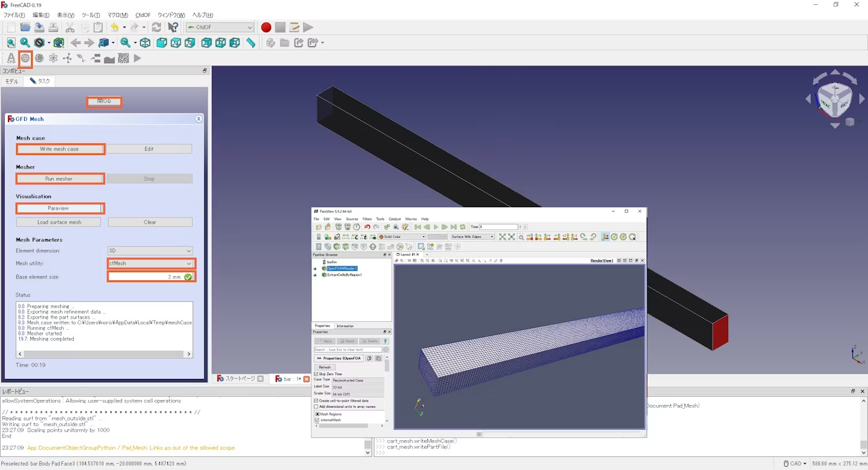Image resolution: width=868 pixels, height=470 pixels.
Task: Click ParaView color palette icon
Action: pyautogui.click(x=405, y=227)
